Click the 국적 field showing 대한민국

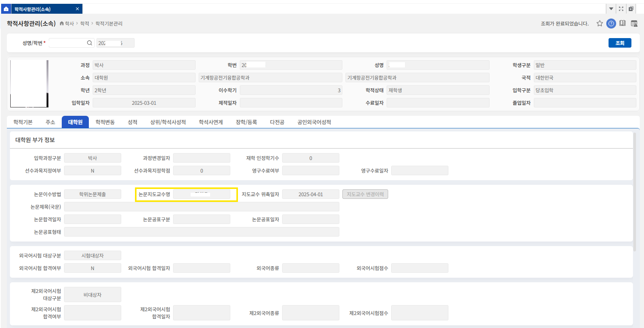pyautogui.click(x=585, y=78)
